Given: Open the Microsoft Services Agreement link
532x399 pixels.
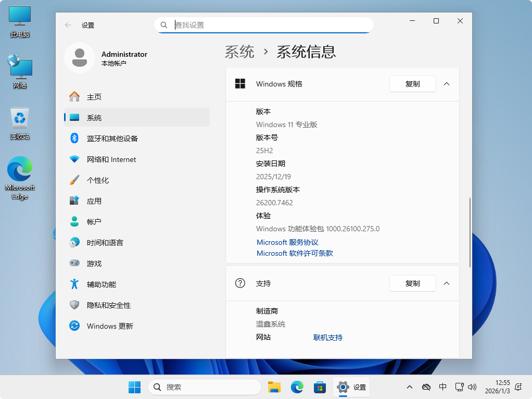Looking at the screenshot, I should pos(287,242).
